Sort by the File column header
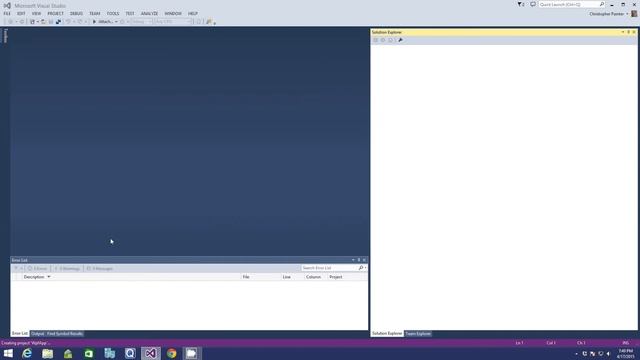The width and height of the screenshot is (640, 360). pos(261,277)
